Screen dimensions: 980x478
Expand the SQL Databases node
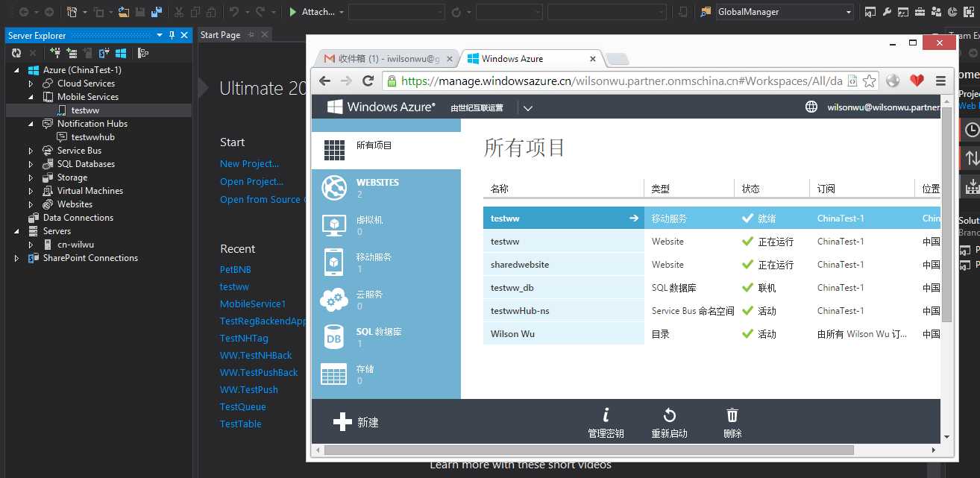tap(31, 164)
